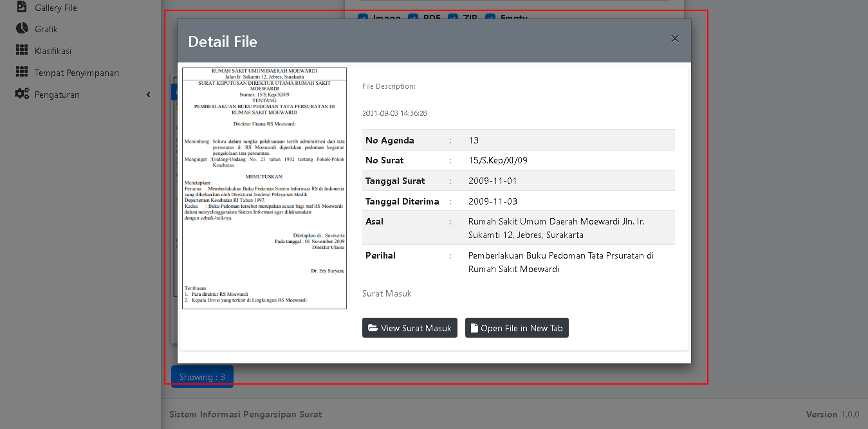Click the document icon on Open File button
Screen dimensions: 868x429
[474, 327]
